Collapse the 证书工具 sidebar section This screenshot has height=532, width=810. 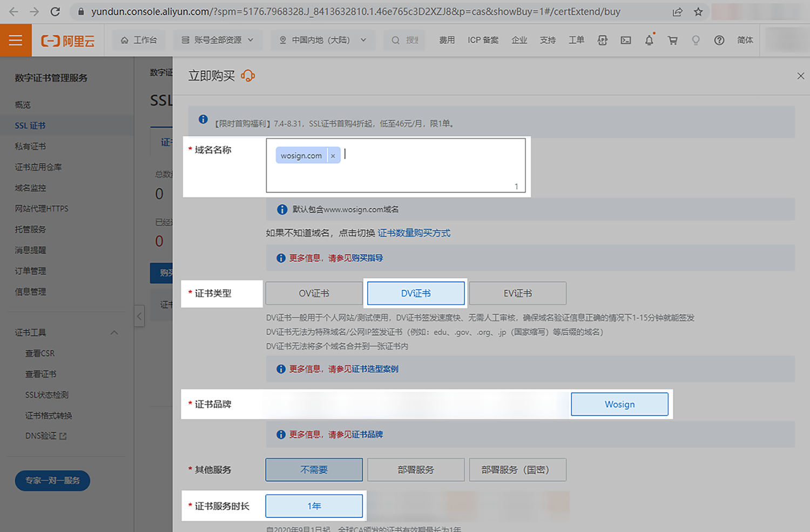pyautogui.click(x=114, y=333)
